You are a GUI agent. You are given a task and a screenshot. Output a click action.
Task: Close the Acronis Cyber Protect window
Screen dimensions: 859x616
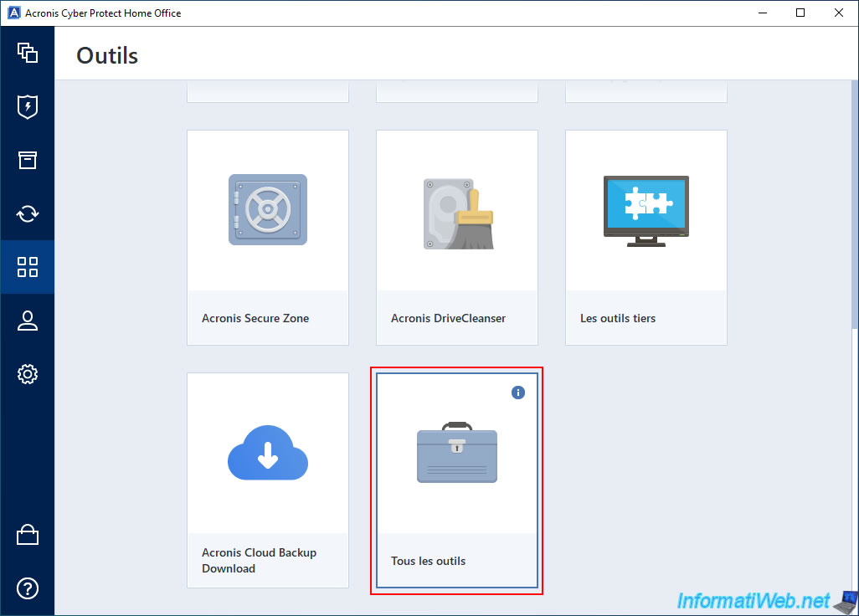point(839,13)
